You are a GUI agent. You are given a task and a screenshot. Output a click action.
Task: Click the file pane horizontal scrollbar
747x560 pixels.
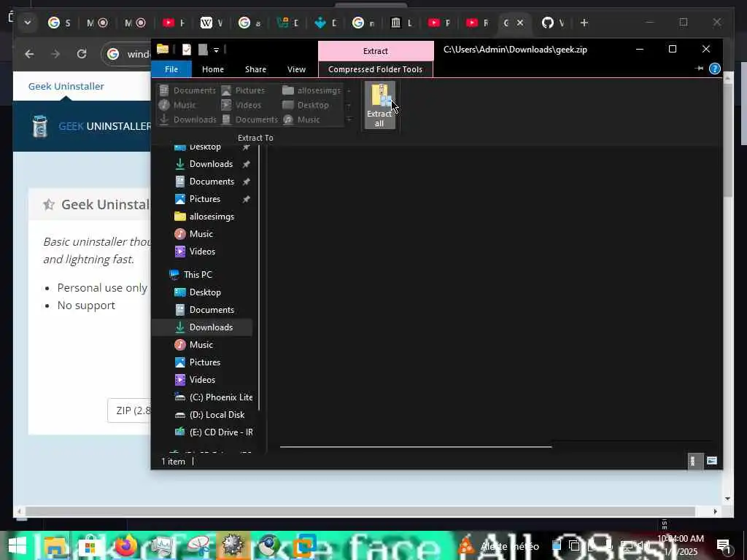pos(415,447)
